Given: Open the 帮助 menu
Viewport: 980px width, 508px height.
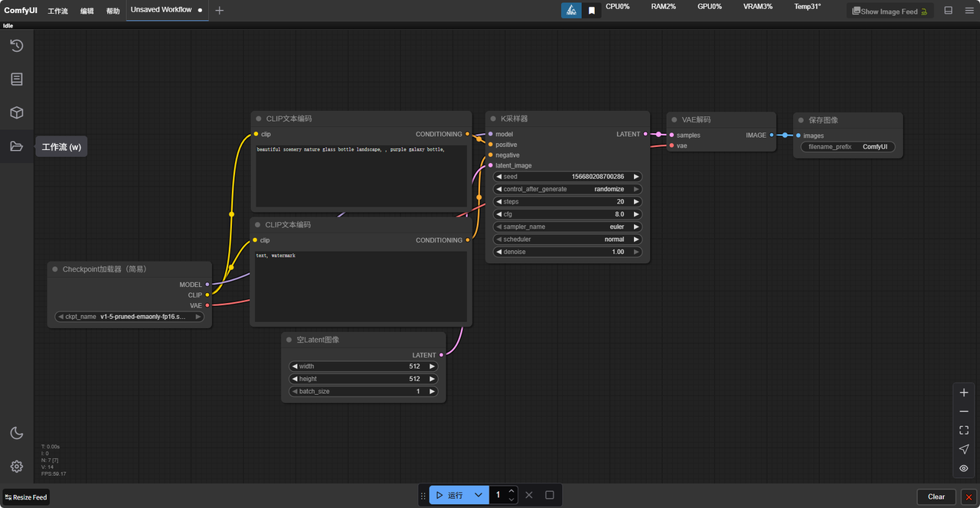Looking at the screenshot, I should [x=113, y=11].
